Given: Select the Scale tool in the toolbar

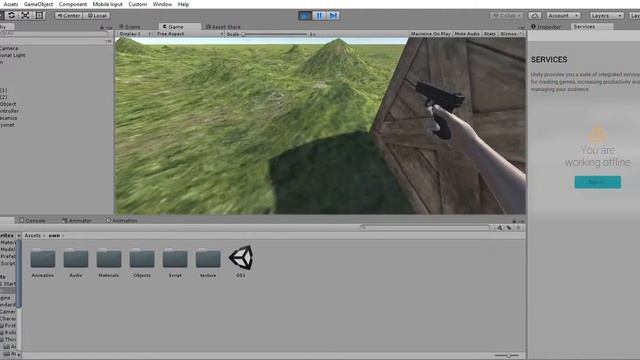Looking at the screenshot, I should coord(25,16).
